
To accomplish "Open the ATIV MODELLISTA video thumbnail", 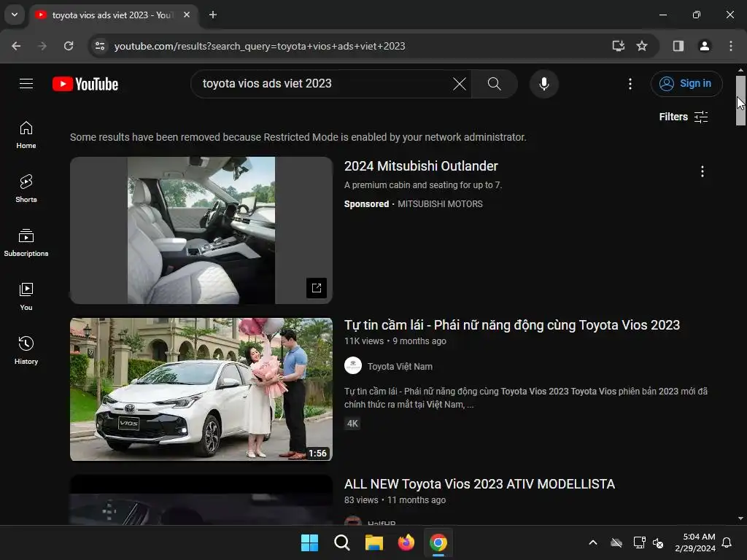I will [x=201, y=500].
